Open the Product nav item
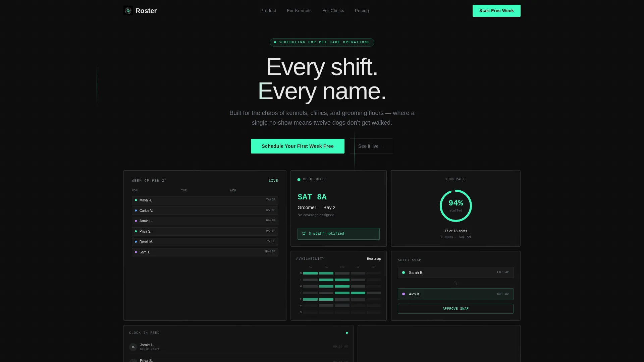Image resolution: width=644 pixels, height=362 pixels. click(x=268, y=11)
